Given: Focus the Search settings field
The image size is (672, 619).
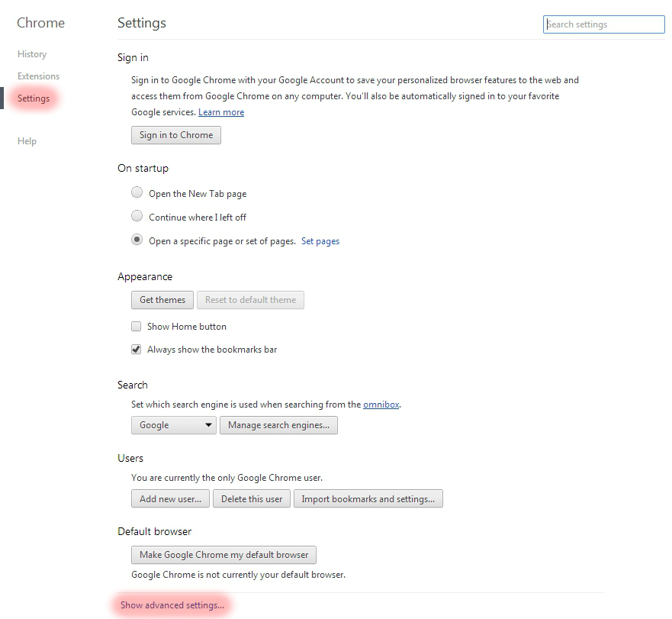Looking at the screenshot, I should (604, 24).
